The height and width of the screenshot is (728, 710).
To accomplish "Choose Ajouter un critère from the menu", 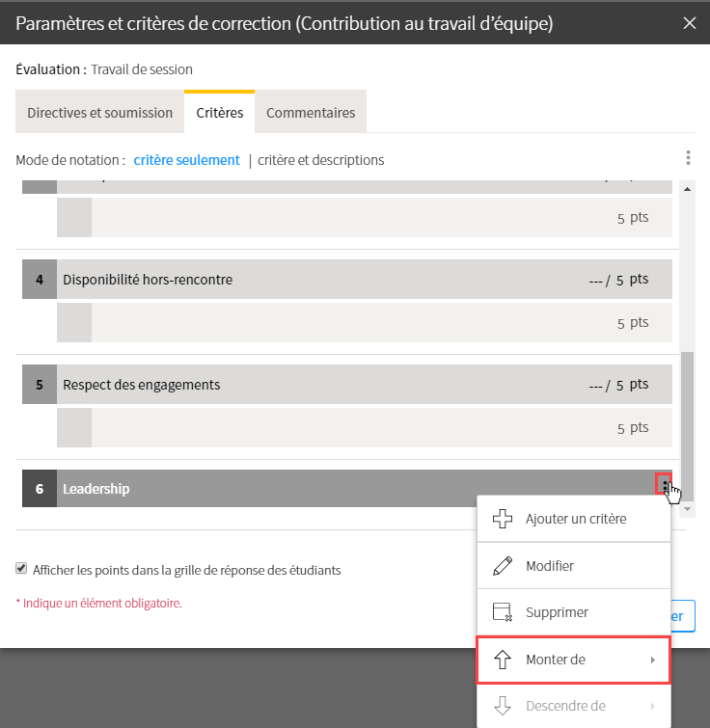I will tap(574, 519).
